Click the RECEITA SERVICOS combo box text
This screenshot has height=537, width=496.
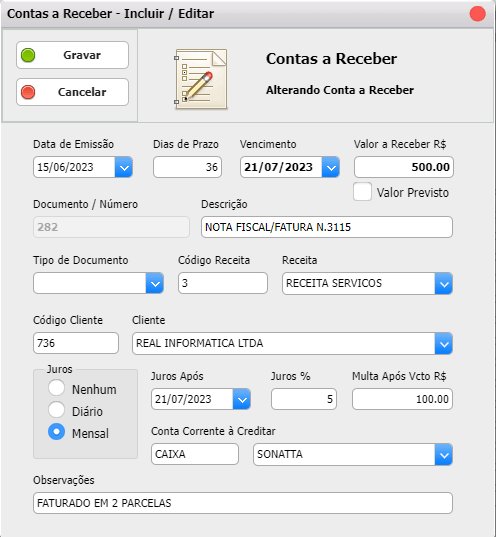pyautogui.click(x=334, y=284)
